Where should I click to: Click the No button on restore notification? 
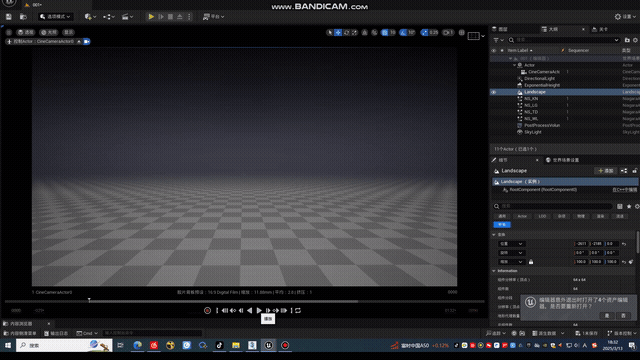coord(623,316)
